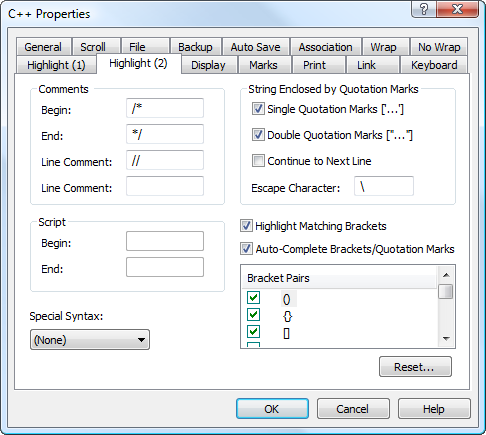Select the Auto Save tab
Screen dimensions: 486x435
[255, 47]
